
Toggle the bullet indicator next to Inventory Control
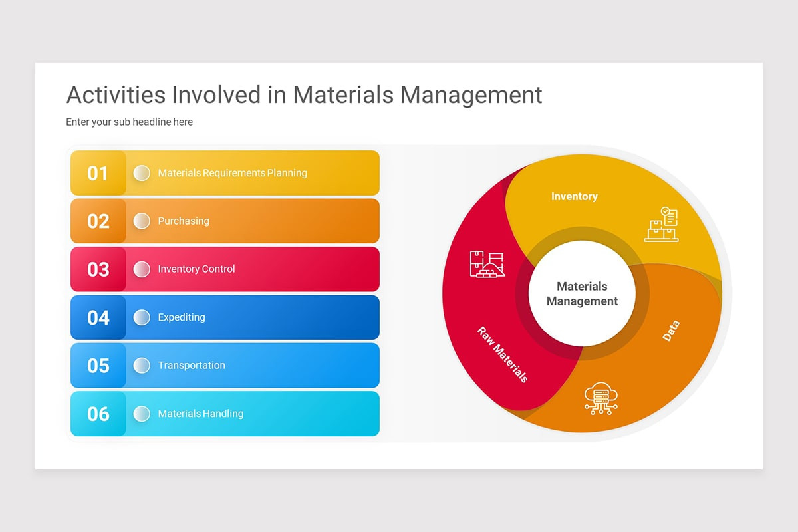click(142, 269)
